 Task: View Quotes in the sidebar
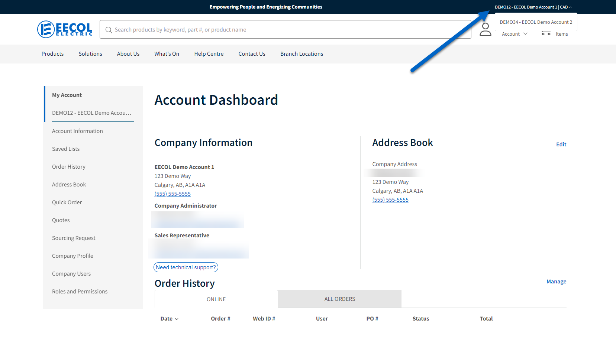click(x=61, y=220)
